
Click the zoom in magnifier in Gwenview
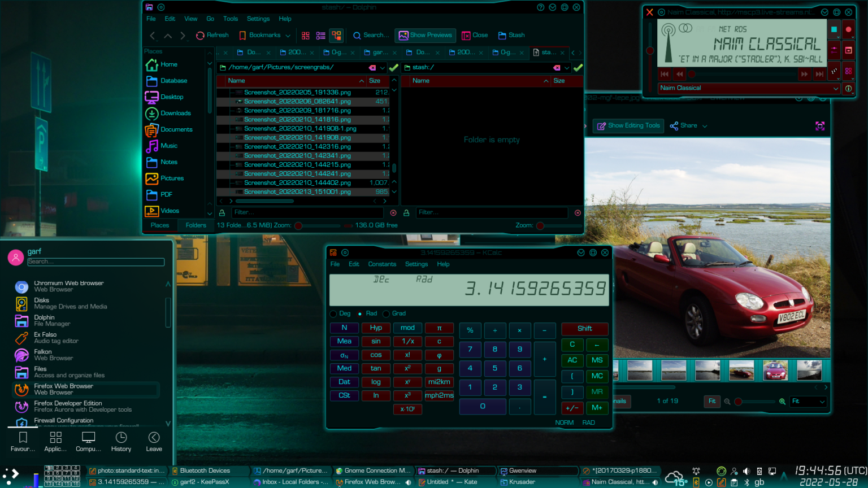tap(782, 402)
